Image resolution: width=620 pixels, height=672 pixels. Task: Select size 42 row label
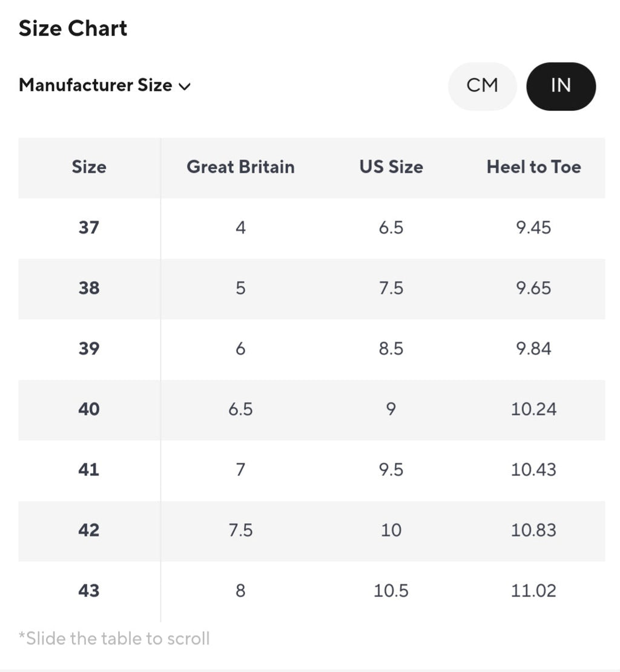[x=89, y=530]
